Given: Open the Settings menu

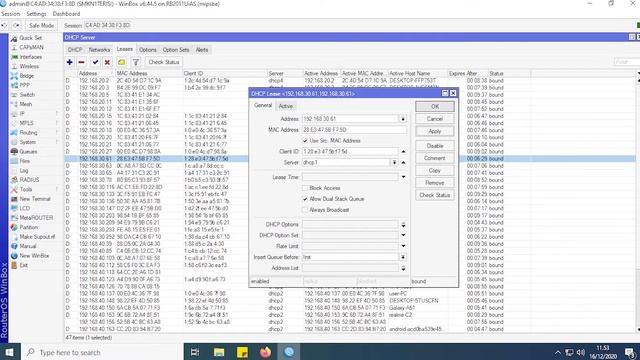Looking at the screenshot, I should coord(36,14).
